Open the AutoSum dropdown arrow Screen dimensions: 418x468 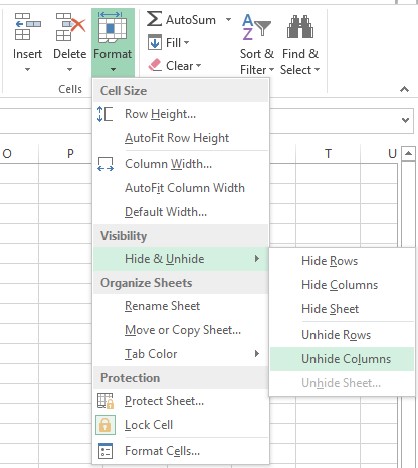pyautogui.click(x=228, y=20)
